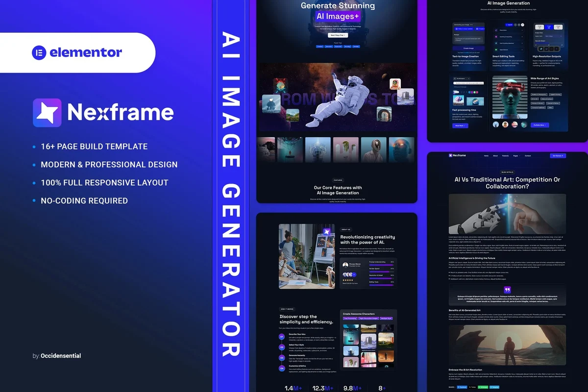The width and height of the screenshot is (588, 392).
Task: Click the BLOG DETAILS badge
Action: click(x=507, y=172)
